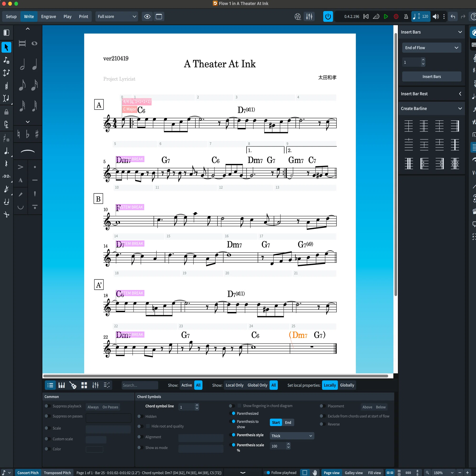Select the quarter note duration
Screen dimensions: 476x476
[35, 64]
